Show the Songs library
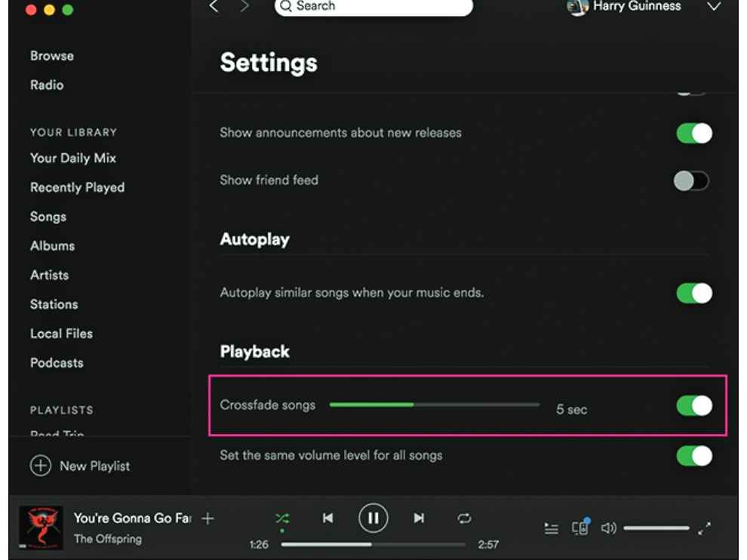 point(48,217)
